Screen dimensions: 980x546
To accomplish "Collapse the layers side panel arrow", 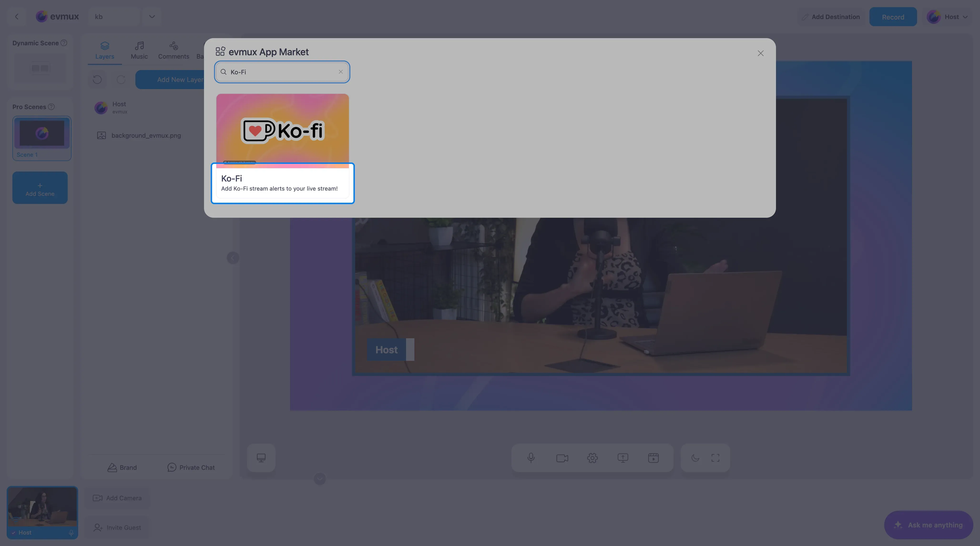I will 233,258.
